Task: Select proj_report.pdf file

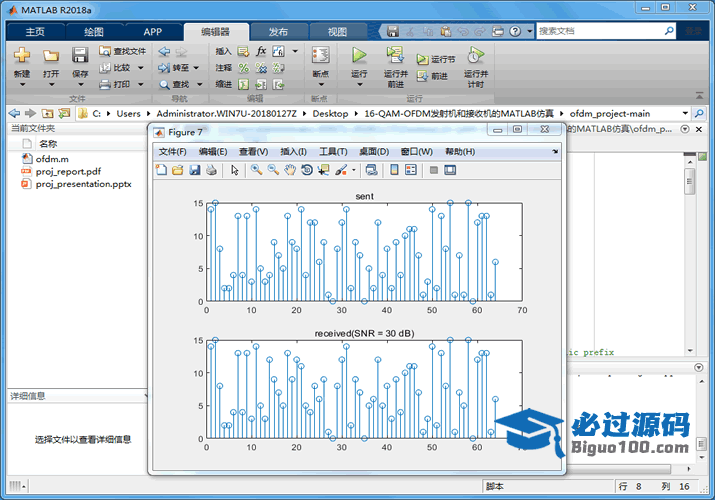Action: 68,171
